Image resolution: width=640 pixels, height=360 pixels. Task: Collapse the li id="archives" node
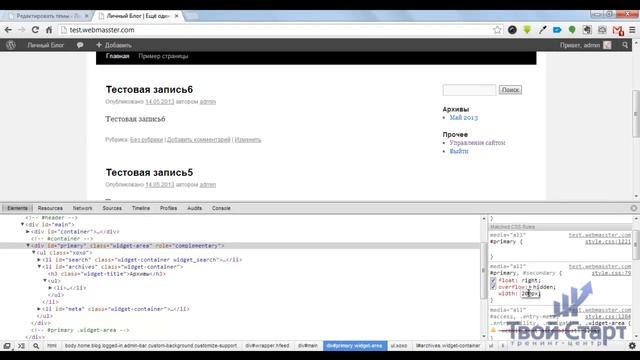(x=39, y=267)
